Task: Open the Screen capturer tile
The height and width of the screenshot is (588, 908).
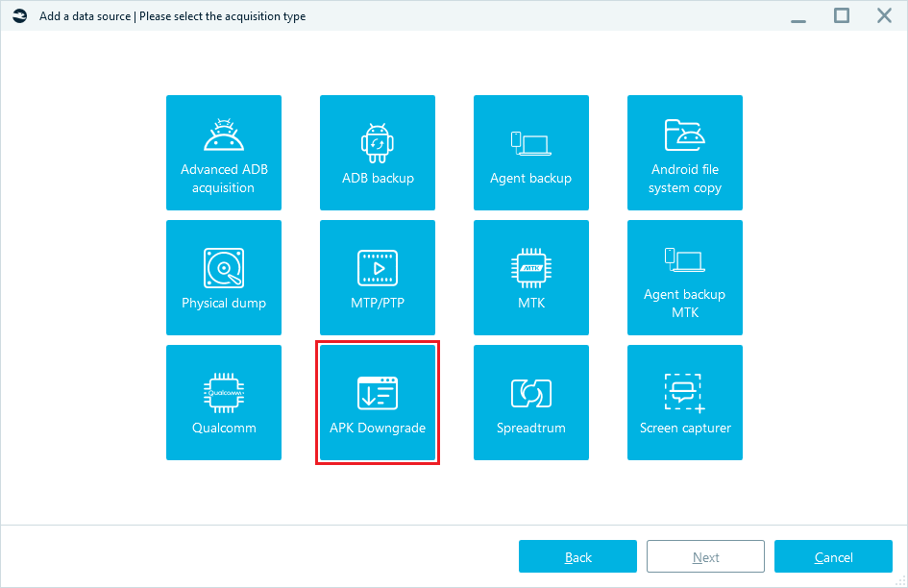Action: [x=684, y=403]
